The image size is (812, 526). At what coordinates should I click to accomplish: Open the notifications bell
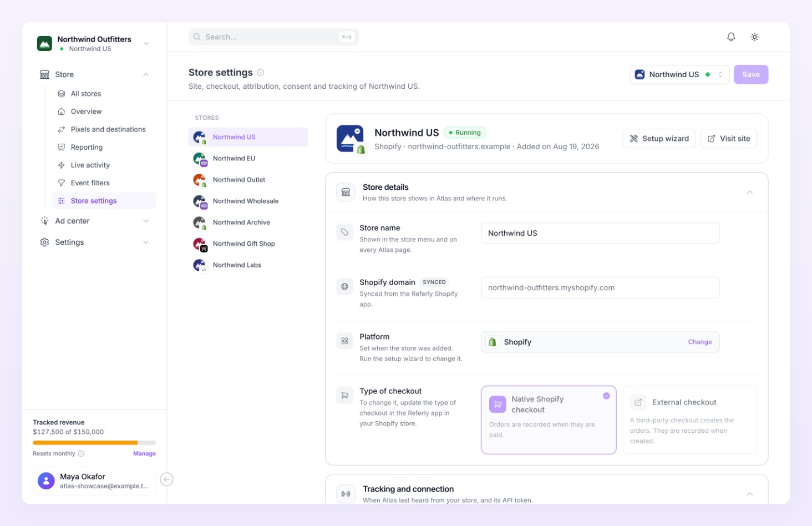tap(731, 37)
